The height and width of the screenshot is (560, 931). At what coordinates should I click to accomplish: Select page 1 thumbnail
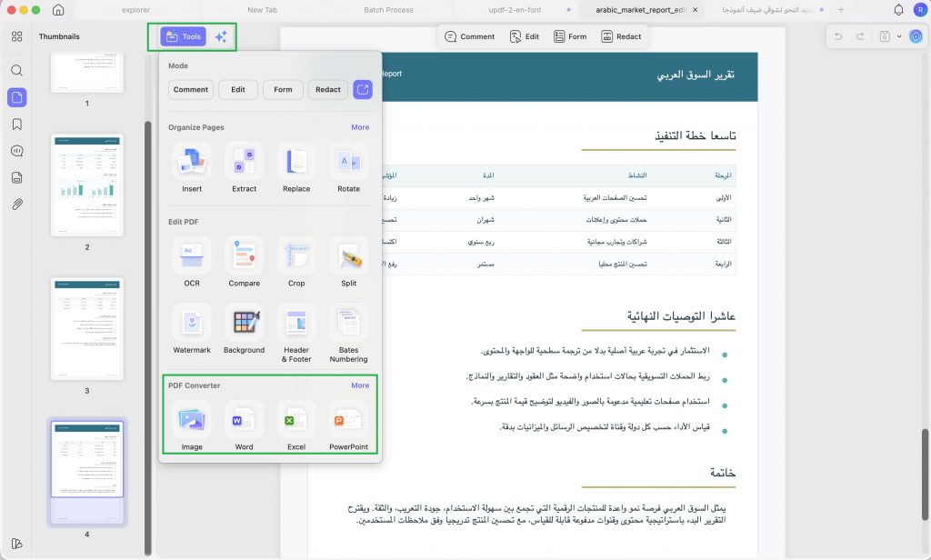pos(87,73)
